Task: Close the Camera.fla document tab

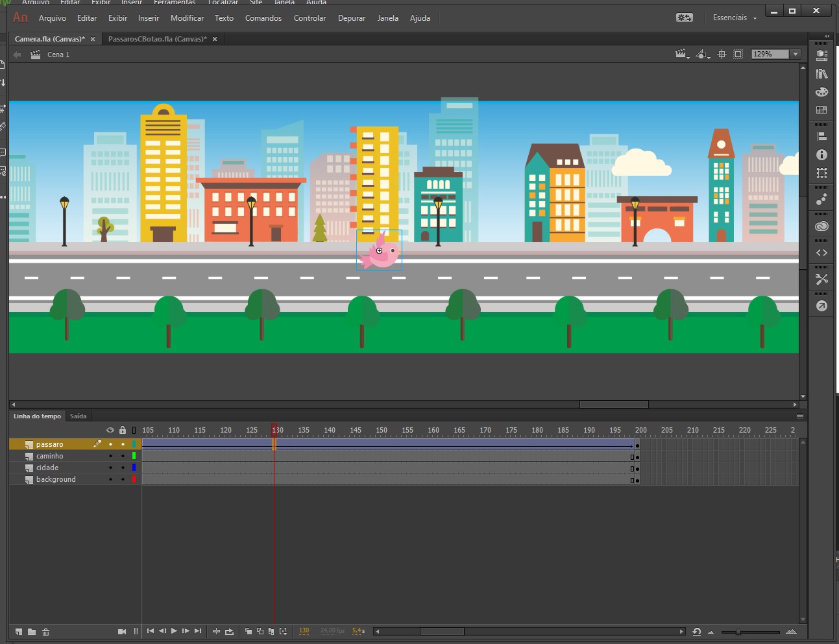Action: point(93,39)
